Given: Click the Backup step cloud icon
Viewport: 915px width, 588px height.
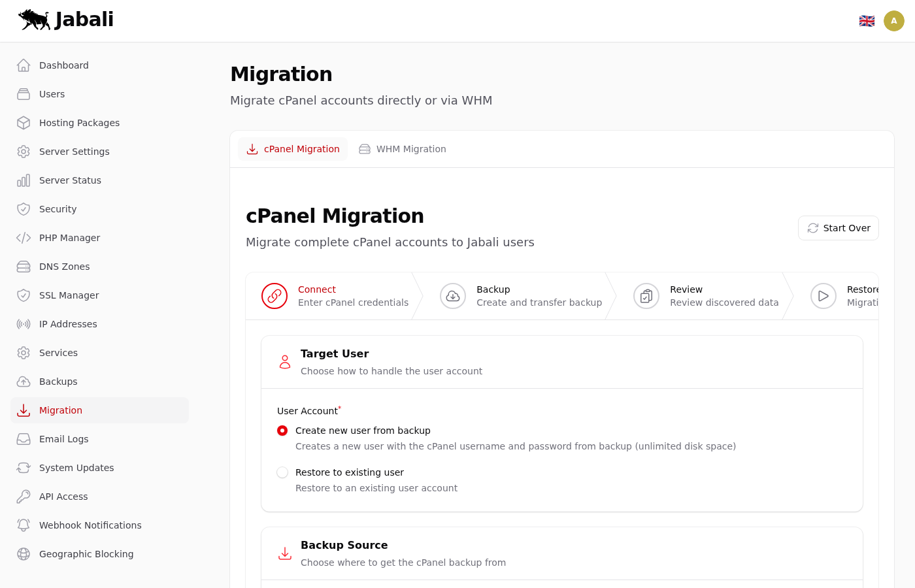Looking at the screenshot, I should click(x=453, y=296).
